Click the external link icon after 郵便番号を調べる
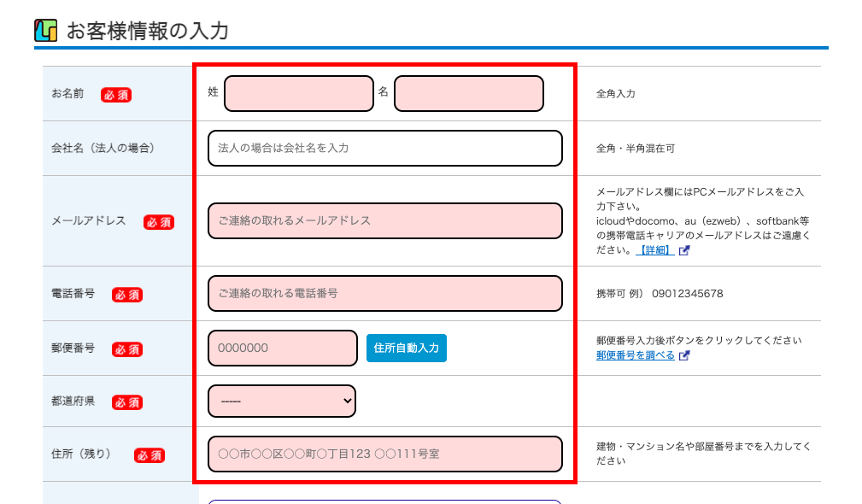Screen dimensions: 862x504 [x=684, y=356]
